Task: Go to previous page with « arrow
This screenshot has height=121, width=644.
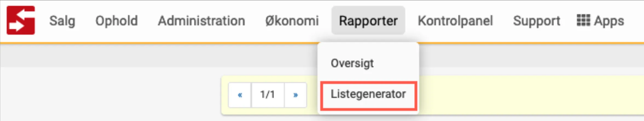Action: click(x=240, y=95)
